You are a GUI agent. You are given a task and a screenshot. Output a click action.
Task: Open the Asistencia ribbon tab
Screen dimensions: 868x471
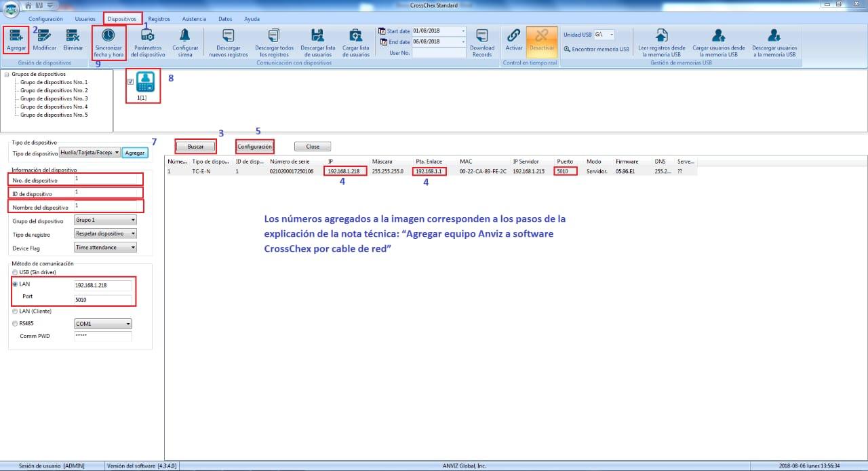pyautogui.click(x=194, y=19)
